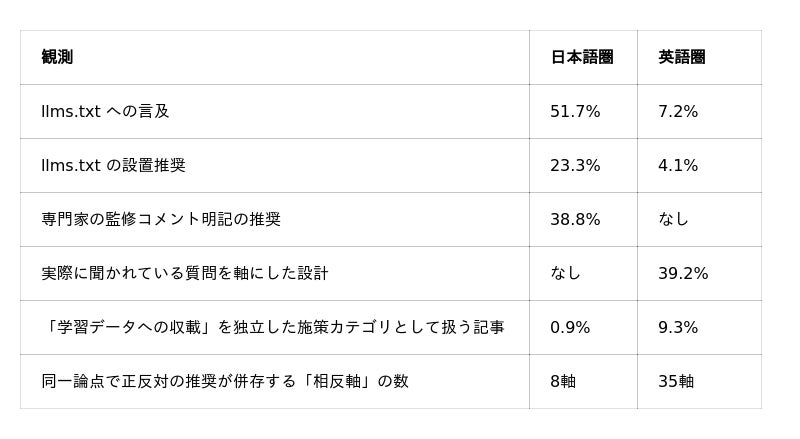Click the 日本語圏 column header

(582, 57)
